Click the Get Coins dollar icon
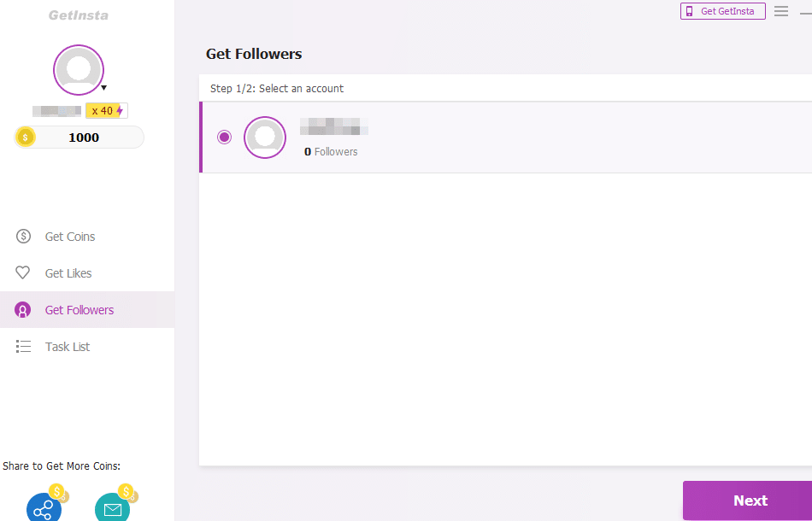Image resolution: width=812 pixels, height=521 pixels. pos(23,237)
